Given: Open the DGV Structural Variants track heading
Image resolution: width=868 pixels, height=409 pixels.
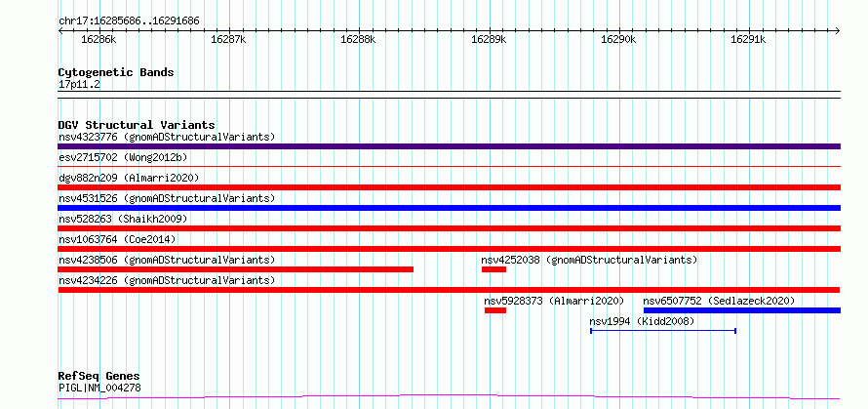Looking at the screenshot, I should click(x=137, y=125).
